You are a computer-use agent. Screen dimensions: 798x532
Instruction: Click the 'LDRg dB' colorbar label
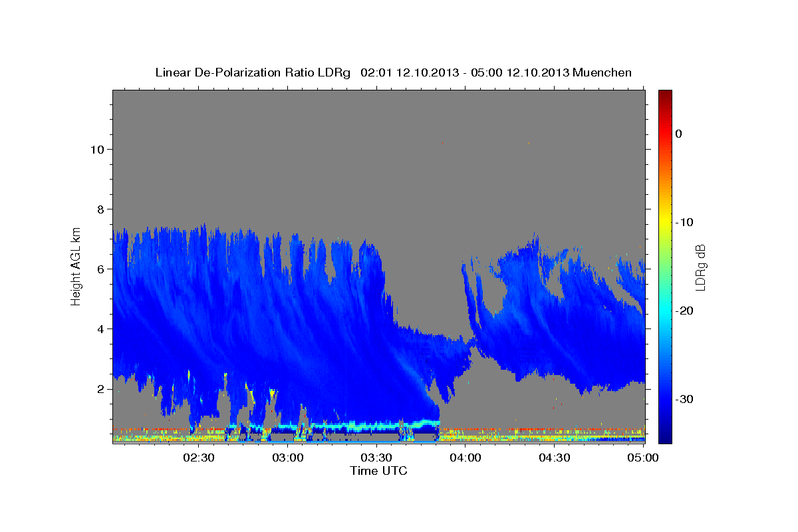point(700,267)
